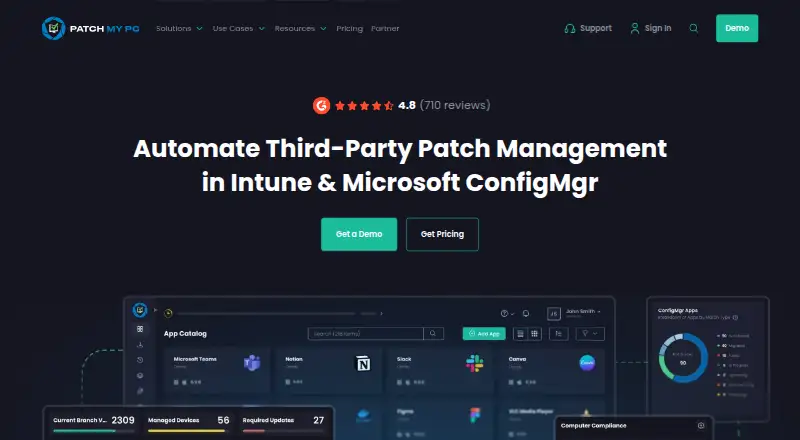
Task: Expand the Use Cases menu
Action: pos(238,29)
